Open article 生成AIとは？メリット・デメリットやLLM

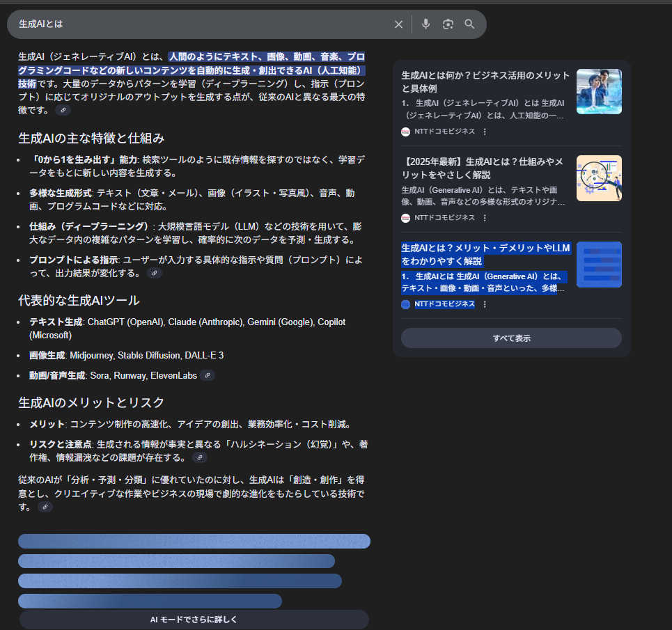click(485, 254)
